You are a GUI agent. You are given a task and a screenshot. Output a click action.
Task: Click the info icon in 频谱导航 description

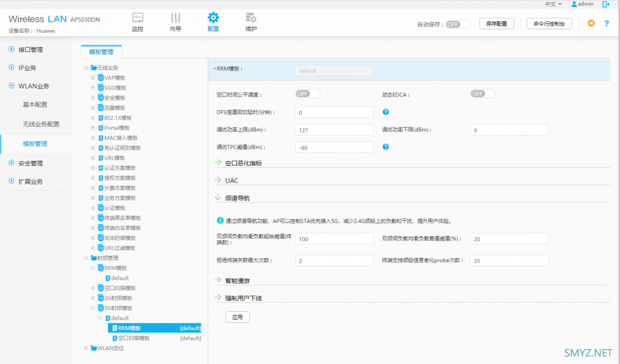click(220, 220)
